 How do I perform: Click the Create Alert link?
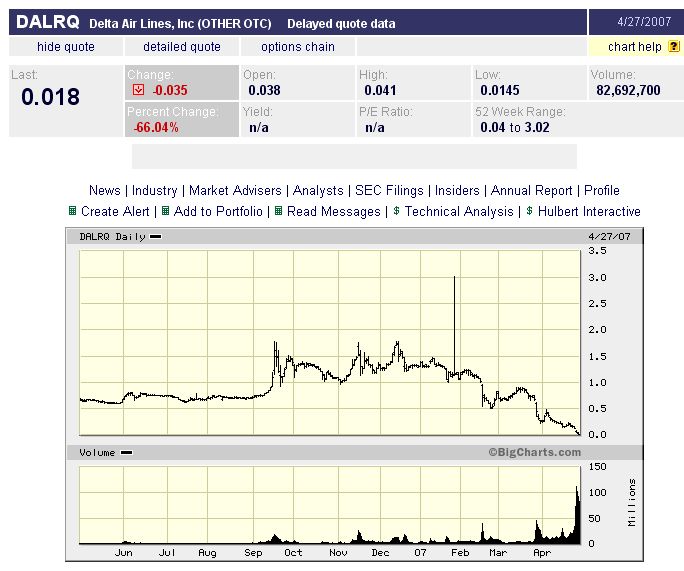tap(115, 212)
